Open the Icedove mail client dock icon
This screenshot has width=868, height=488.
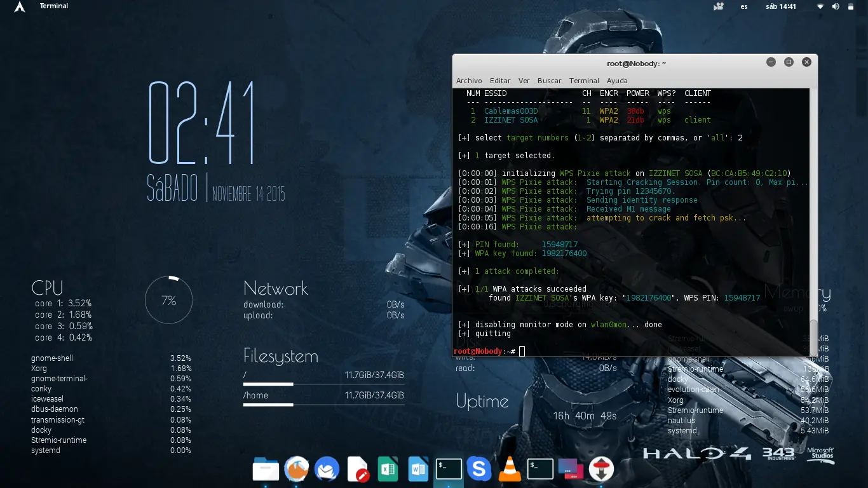coord(327,470)
